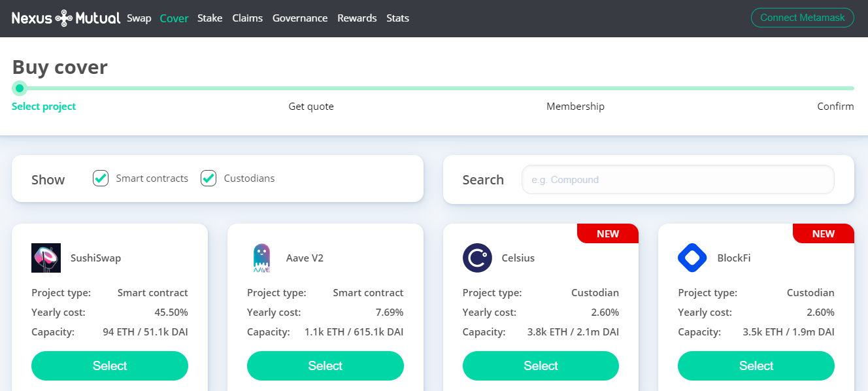This screenshot has width=868, height=391.
Task: Click the 7.69% yearly cost value
Action: tap(390, 313)
